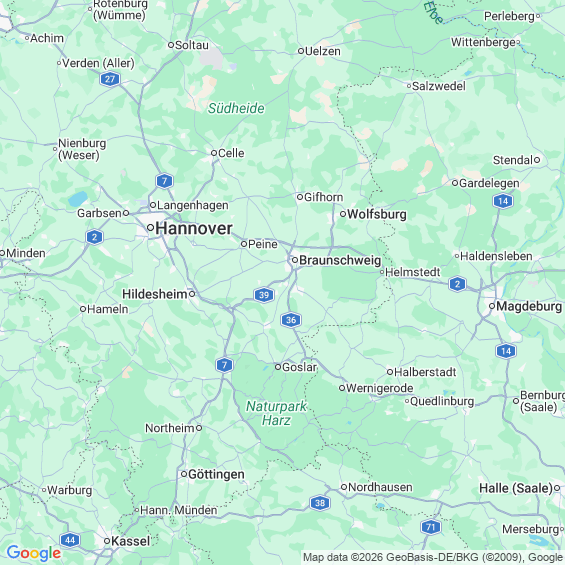This screenshot has height=565, width=565.
Task: Click the A27 highway shield near Verden
Action: coord(110,79)
